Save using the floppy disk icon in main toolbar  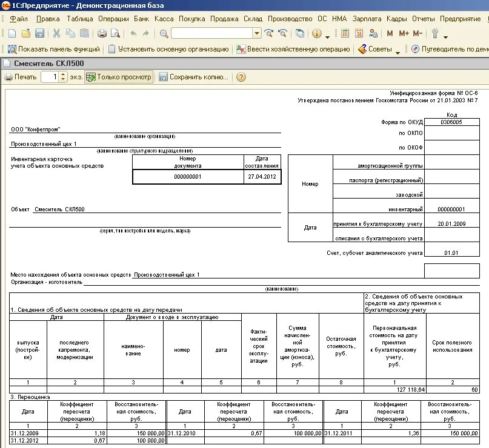click(x=40, y=33)
